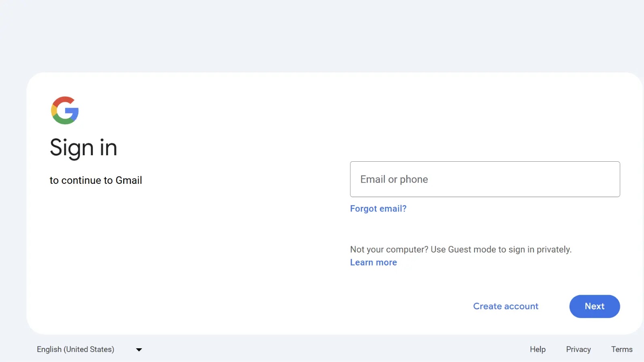Get sign-in help via the Help link
The height and width of the screenshot is (362, 644).
tap(538, 349)
